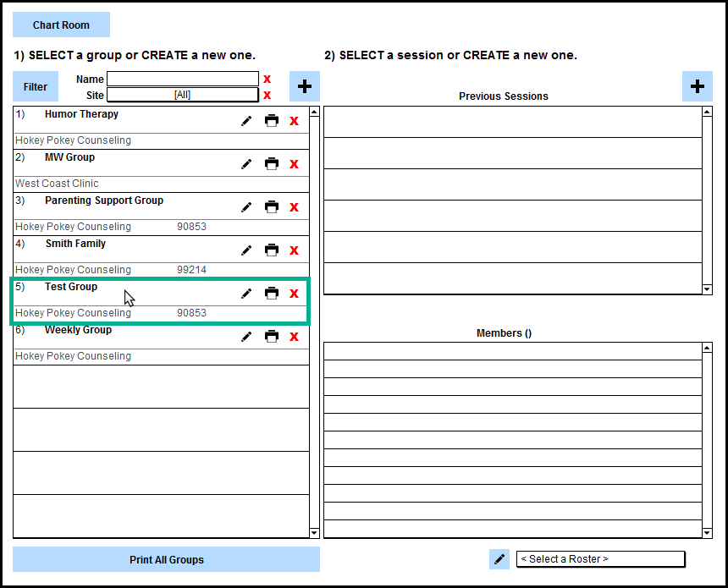728x588 pixels.
Task: Type in the Name filter field
Action: point(182,80)
